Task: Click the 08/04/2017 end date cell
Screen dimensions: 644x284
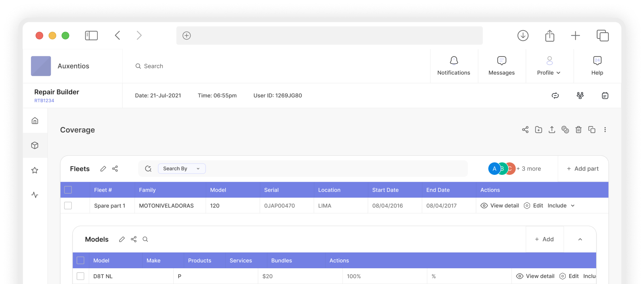Action: (x=442, y=206)
